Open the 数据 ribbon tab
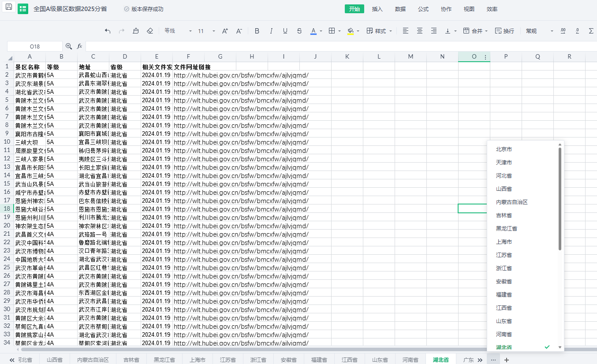The height and width of the screenshot is (364, 597). coord(400,9)
